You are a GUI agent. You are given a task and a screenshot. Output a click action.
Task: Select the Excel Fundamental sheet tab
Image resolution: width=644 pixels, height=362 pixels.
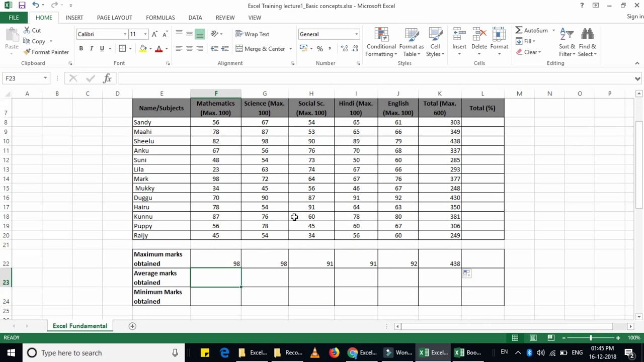click(x=80, y=326)
